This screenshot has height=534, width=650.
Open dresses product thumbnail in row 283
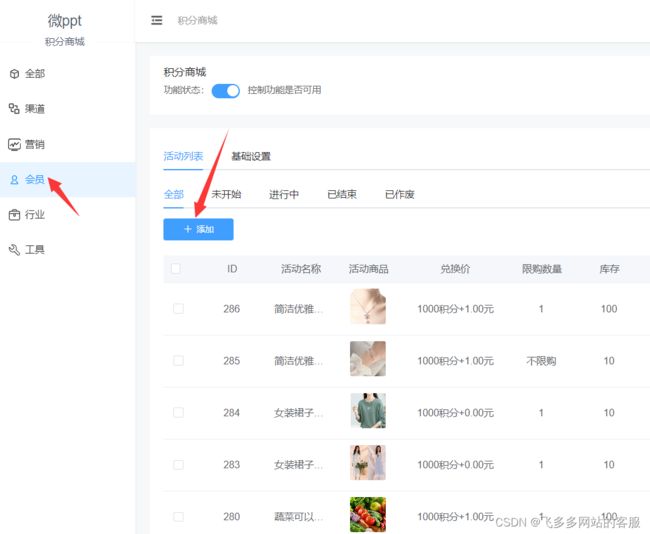pos(368,463)
